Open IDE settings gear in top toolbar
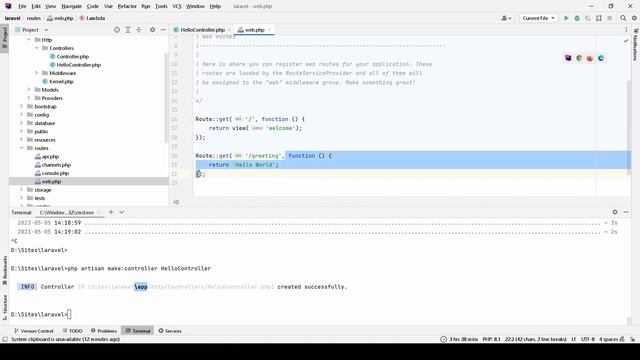Viewport: 640px width, 360px height. click(x=634, y=18)
